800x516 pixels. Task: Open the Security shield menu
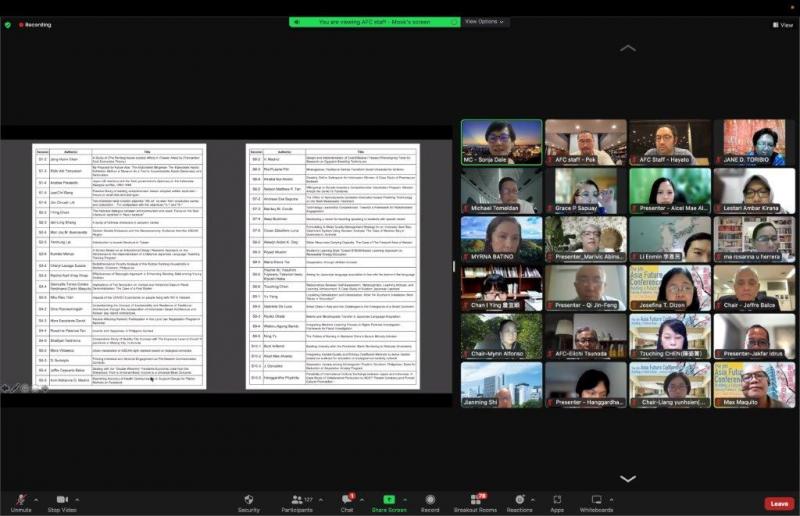248,501
